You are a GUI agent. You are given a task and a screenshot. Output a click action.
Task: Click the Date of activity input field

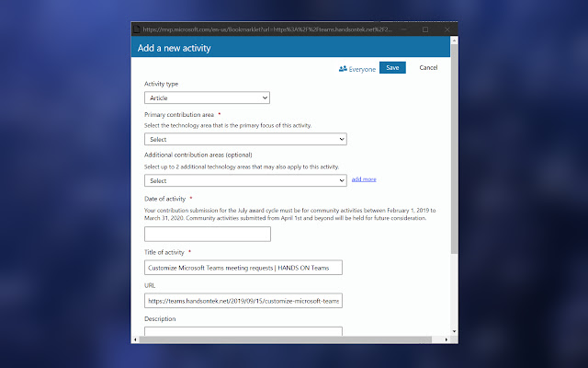[208, 234]
